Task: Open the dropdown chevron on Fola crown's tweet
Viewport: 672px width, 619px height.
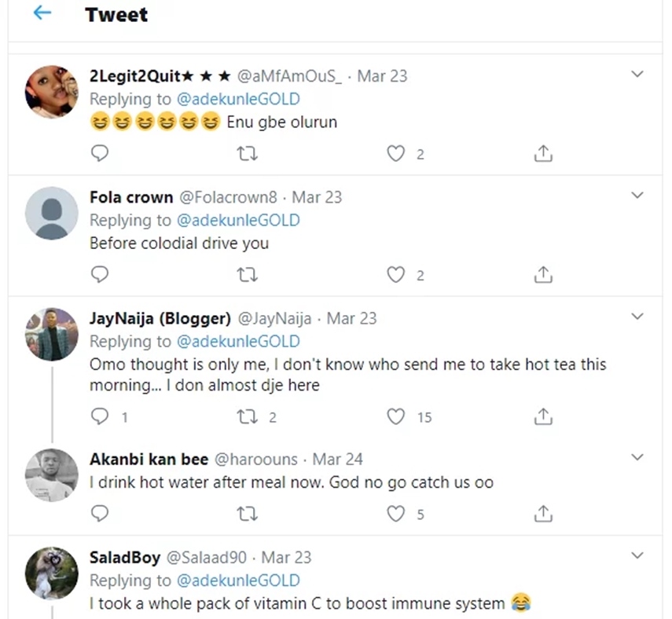Action: coord(638,195)
